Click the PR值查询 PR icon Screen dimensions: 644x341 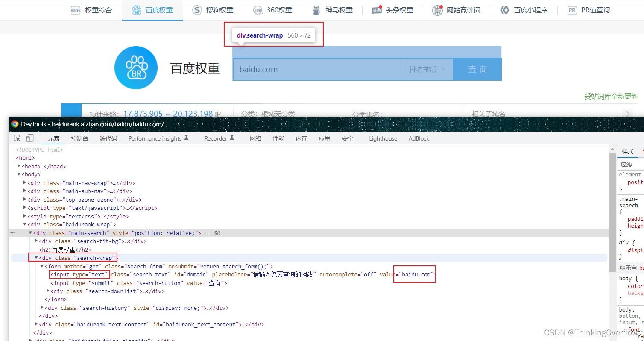572,10
